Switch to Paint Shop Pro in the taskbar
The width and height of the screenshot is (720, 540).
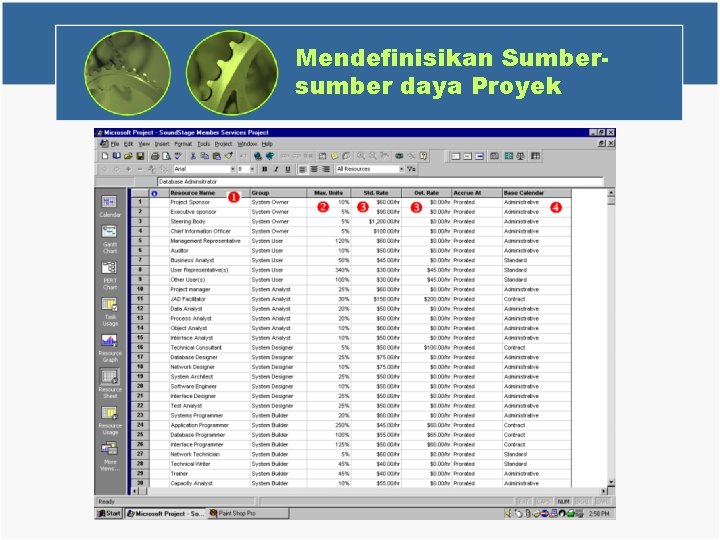(248, 513)
